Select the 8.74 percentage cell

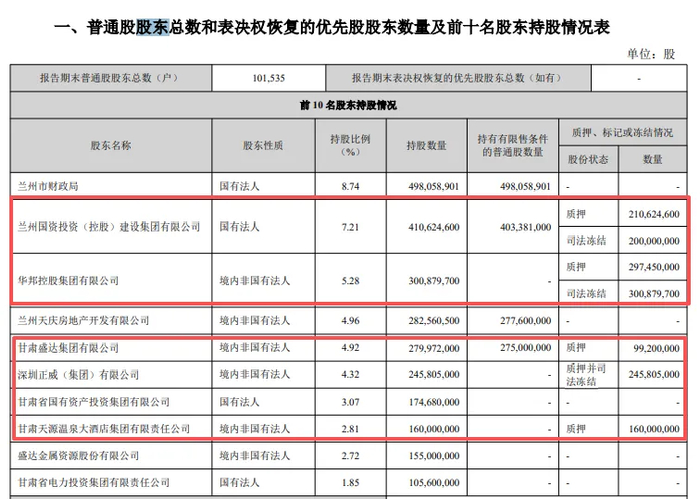[x=350, y=186]
